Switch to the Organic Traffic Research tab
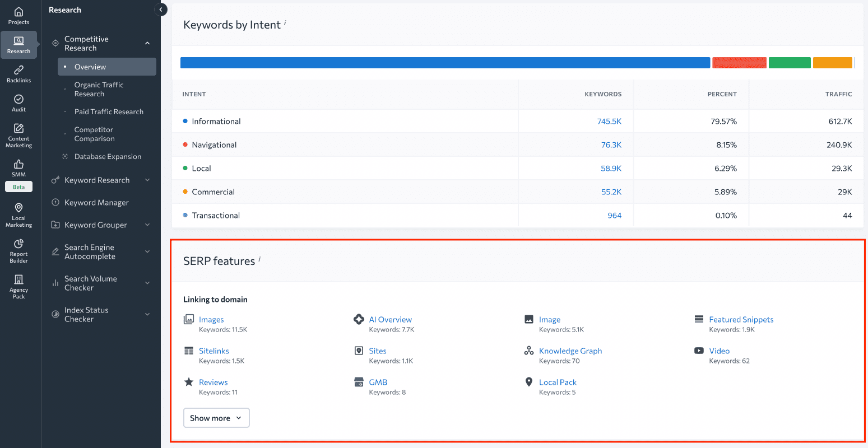 coord(100,89)
